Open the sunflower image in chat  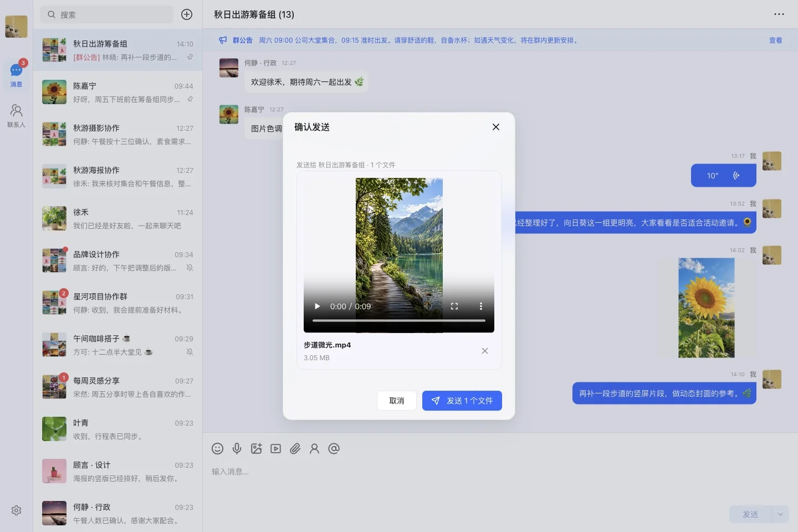tap(707, 308)
